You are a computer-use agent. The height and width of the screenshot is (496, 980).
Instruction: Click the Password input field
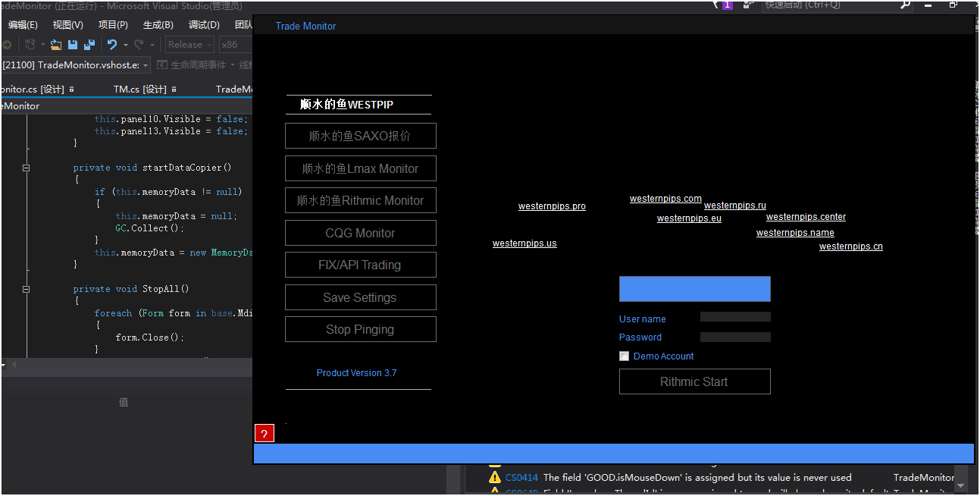tap(735, 337)
